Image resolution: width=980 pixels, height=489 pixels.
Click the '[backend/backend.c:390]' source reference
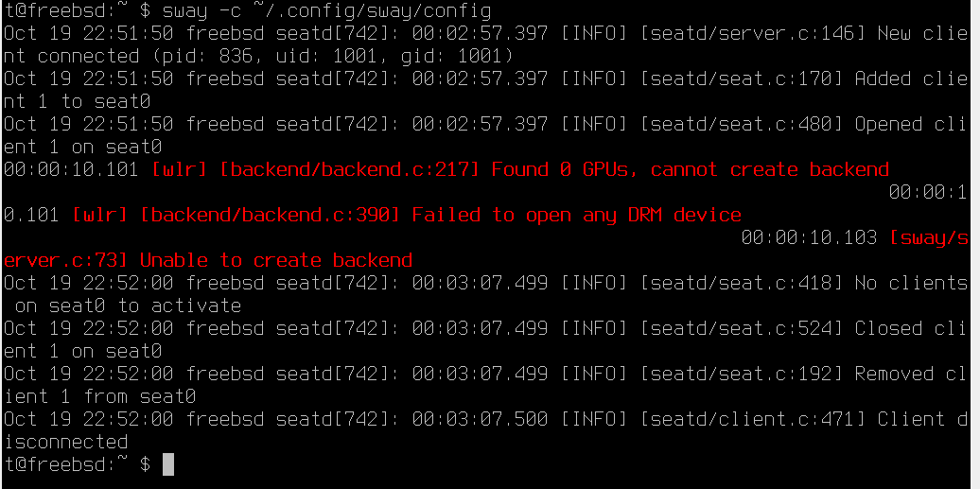click(x=271, y=215)
